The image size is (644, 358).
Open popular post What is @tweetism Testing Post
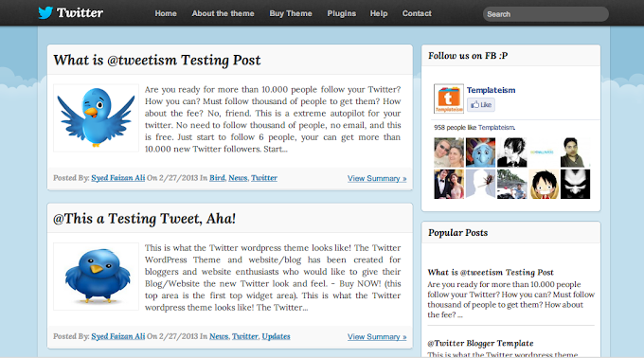pyautogui.click(x=491, y=272)
